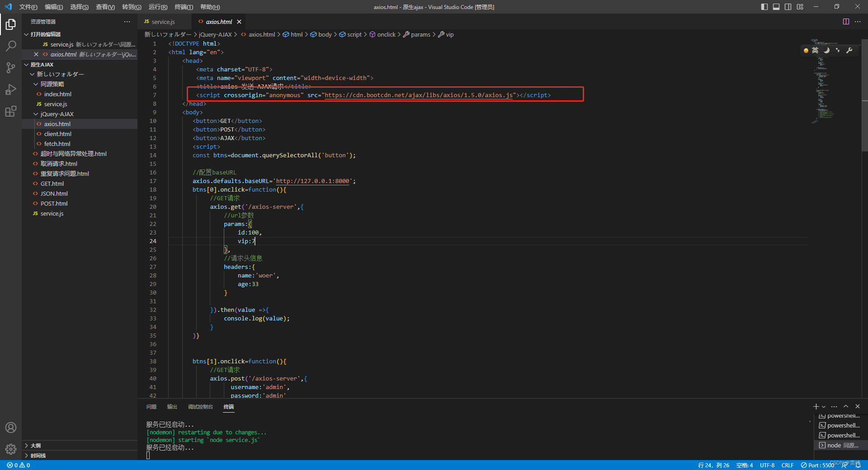Open the new terminal launch profile dropdown
This screenshot has width=868, height=470.
point(824,406)
